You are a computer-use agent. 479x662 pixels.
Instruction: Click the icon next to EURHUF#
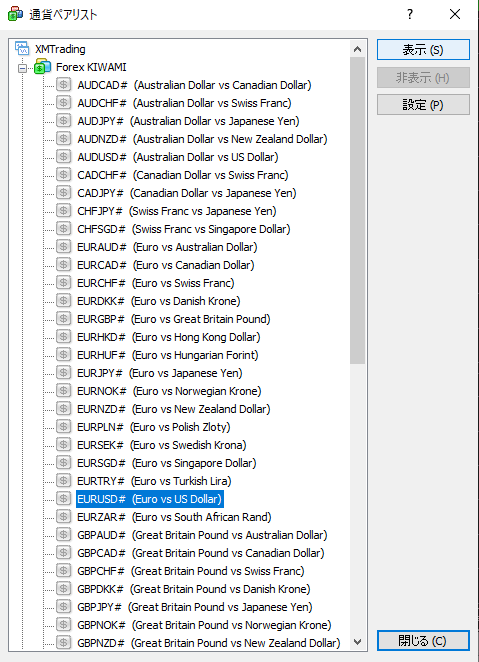[63, 355]
